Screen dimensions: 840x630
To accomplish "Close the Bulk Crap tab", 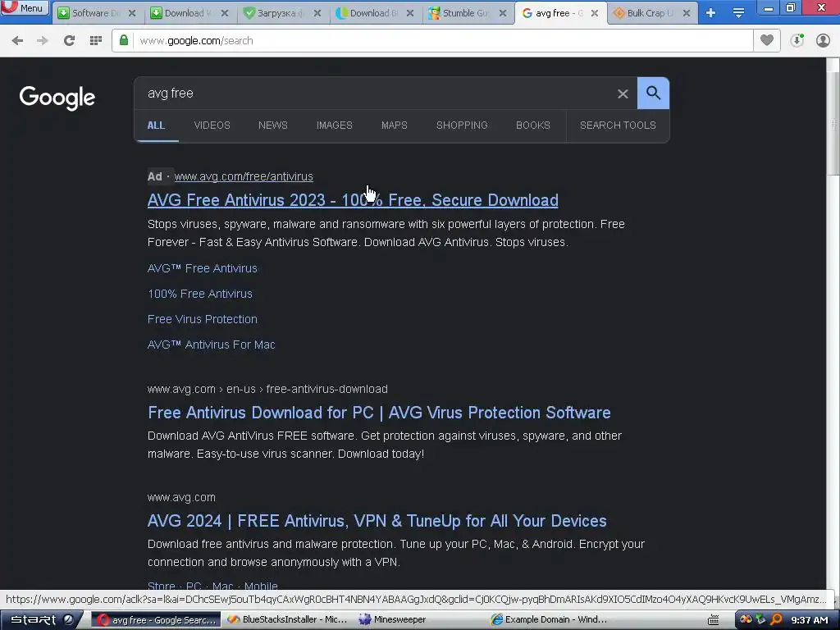I will pos(687,13).
